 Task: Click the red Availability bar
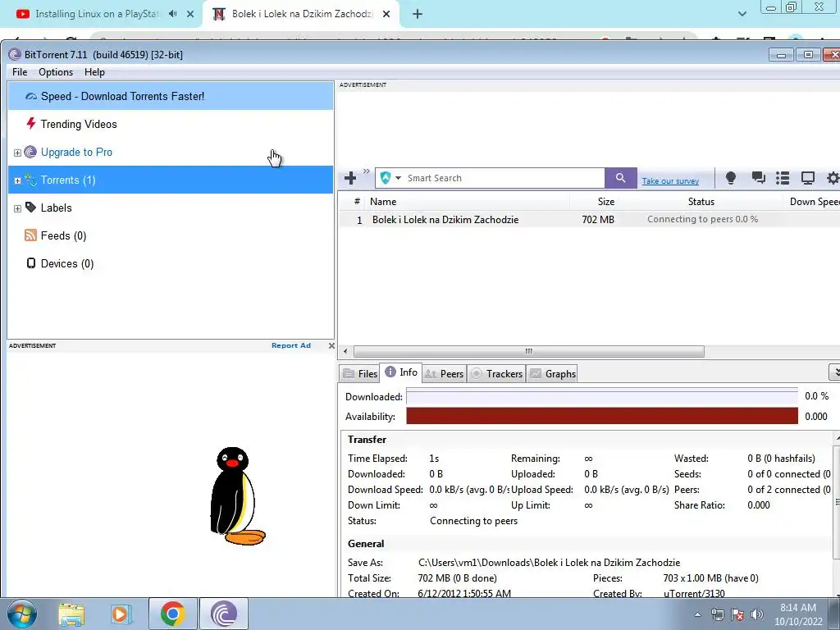click(602, 416)
